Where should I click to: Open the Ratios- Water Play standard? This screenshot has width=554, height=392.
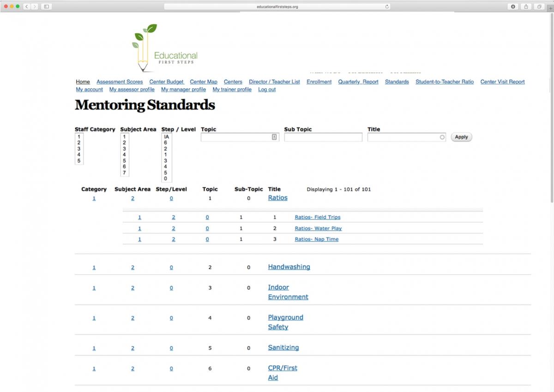(x=319, y=228)
